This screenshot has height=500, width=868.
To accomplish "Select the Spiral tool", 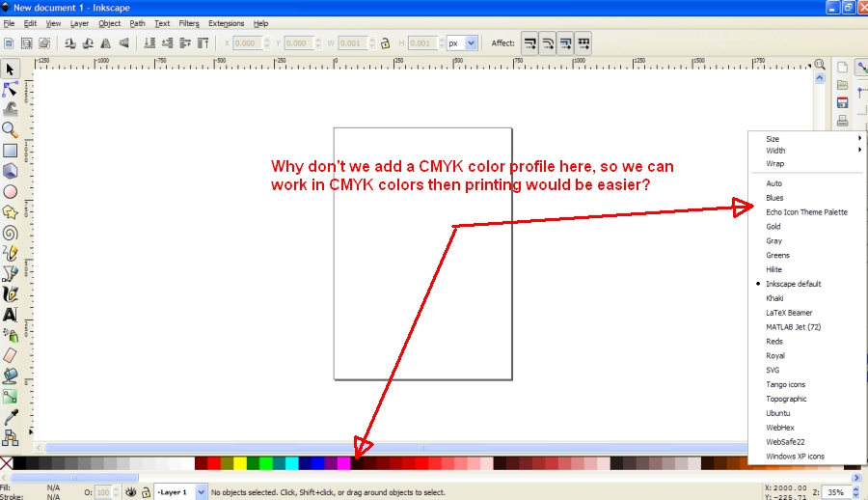I will tap(10, 233).
